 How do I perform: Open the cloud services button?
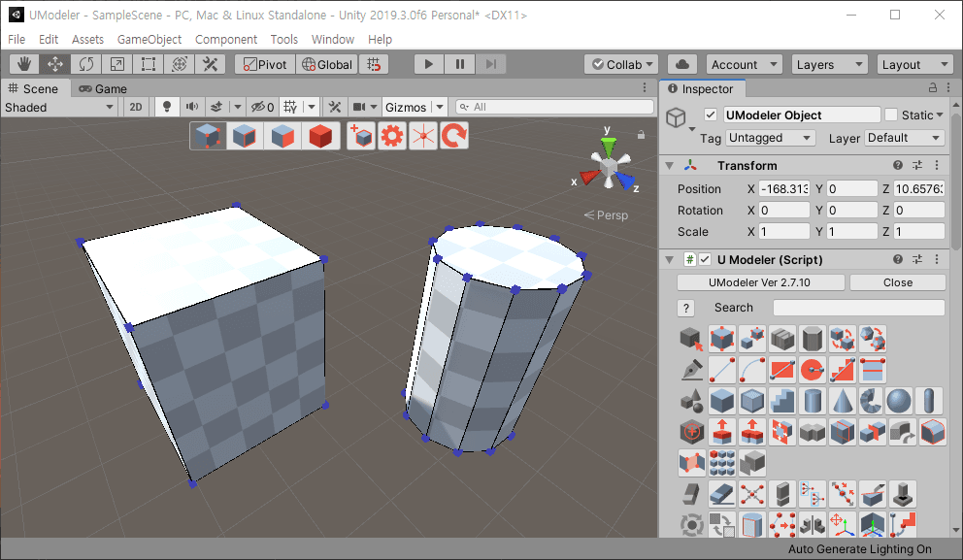click(x=682, y=64)
